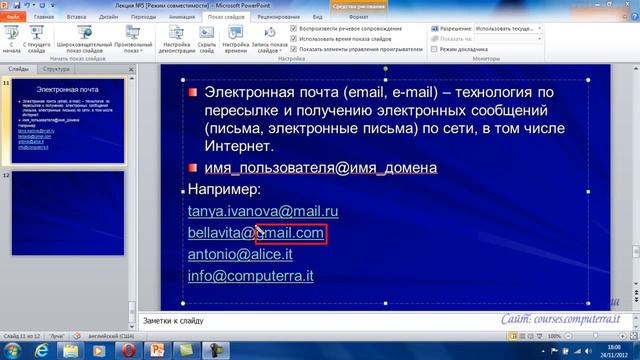The width and height of the screenshot is (640, 360).
Task: Switch to Review (Рецензирование) ribbon tab
Action: [x=278, y=17]
